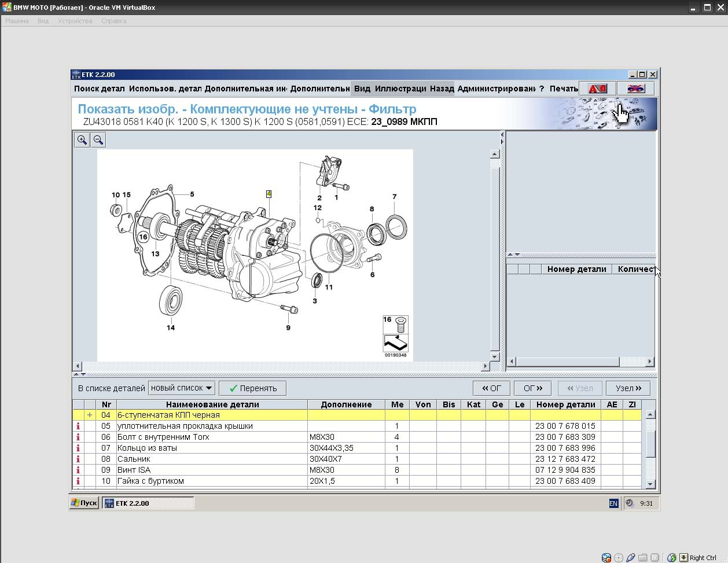
Task: Select the Гайка с буртиком row
Action: pos(150,481)
